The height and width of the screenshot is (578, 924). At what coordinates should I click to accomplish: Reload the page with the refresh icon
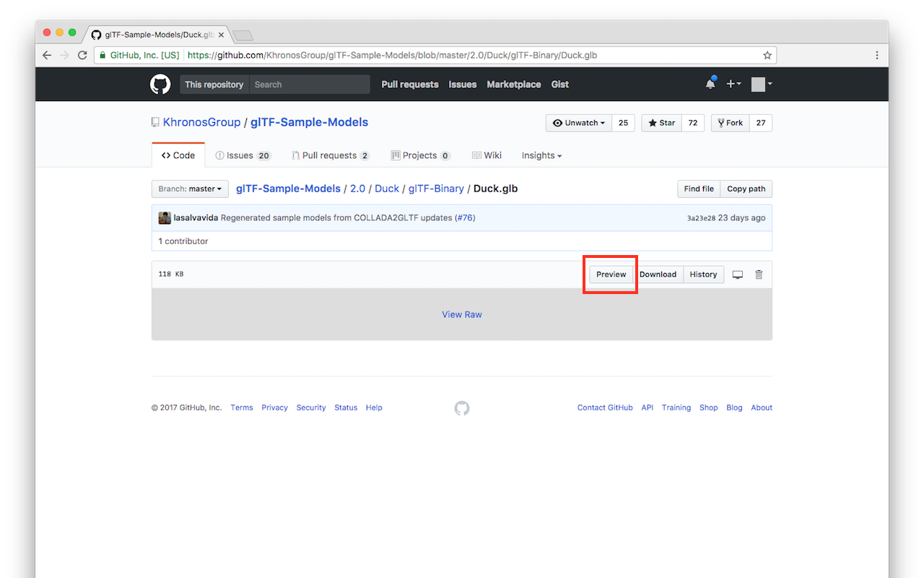pos(82,55)
